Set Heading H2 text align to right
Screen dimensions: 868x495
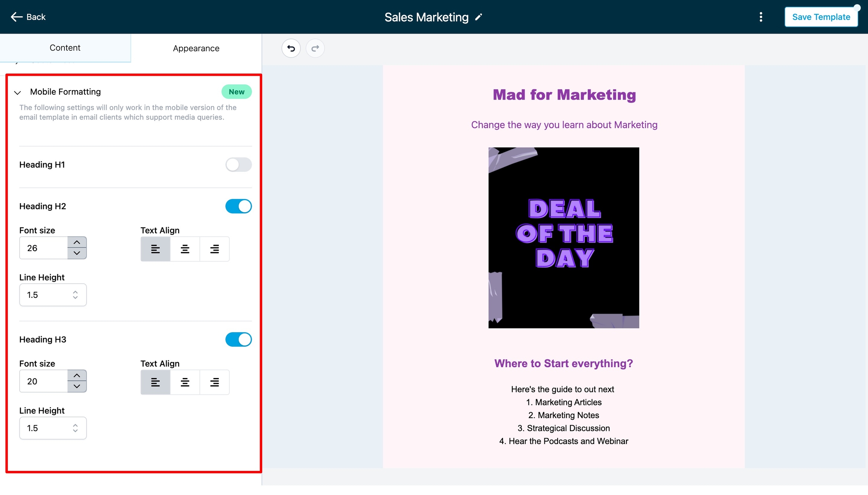[214, 249]
